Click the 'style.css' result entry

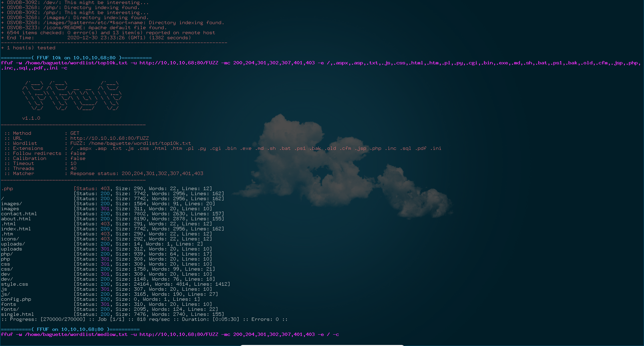point(115,284)
